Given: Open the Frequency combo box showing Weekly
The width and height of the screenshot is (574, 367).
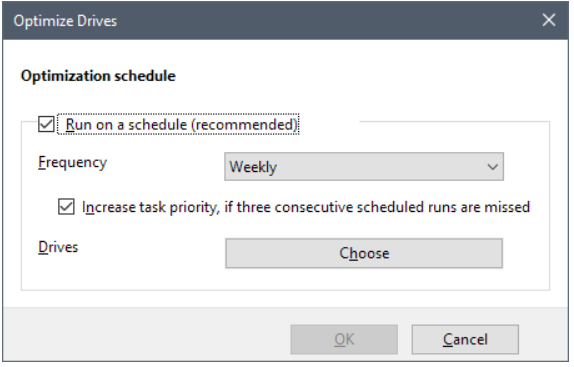Looking at the screenshot, I should tap(364, 166).
